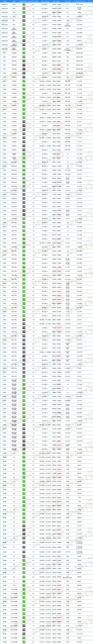
Task: Click petrol icon in Saab 2.0 t BioPower XWD row
Action: 24,577
